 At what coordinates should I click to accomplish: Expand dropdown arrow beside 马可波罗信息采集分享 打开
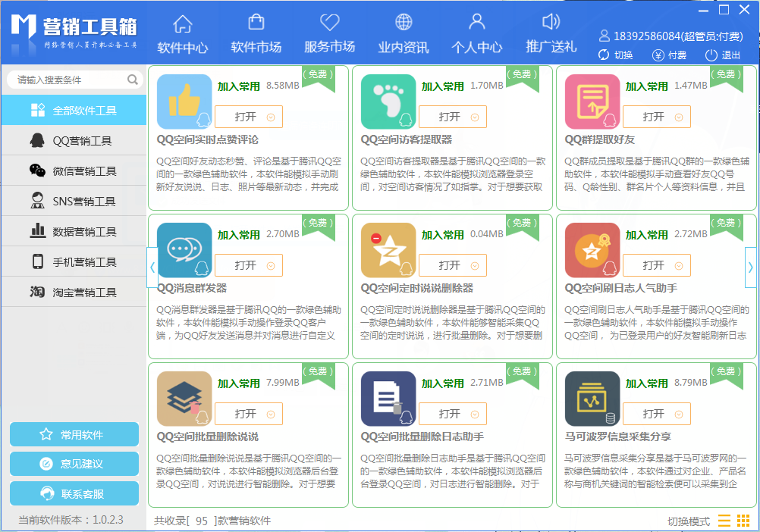(x=679, y=415)
